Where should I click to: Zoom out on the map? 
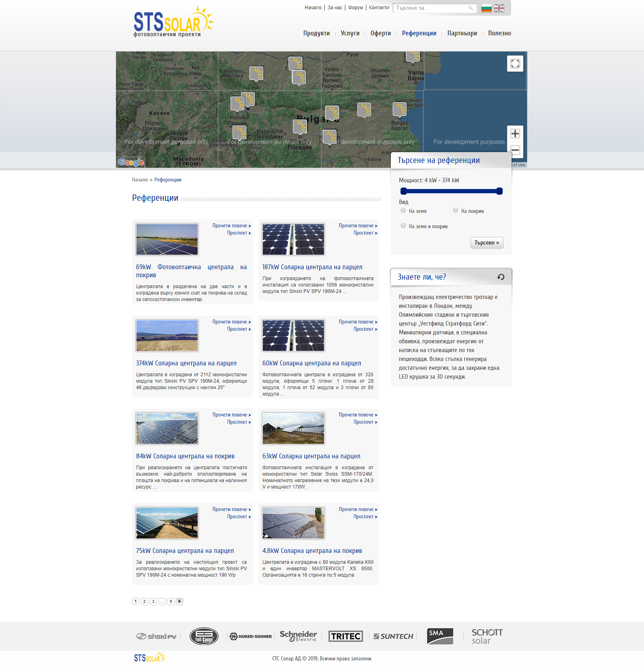[515, 150]
